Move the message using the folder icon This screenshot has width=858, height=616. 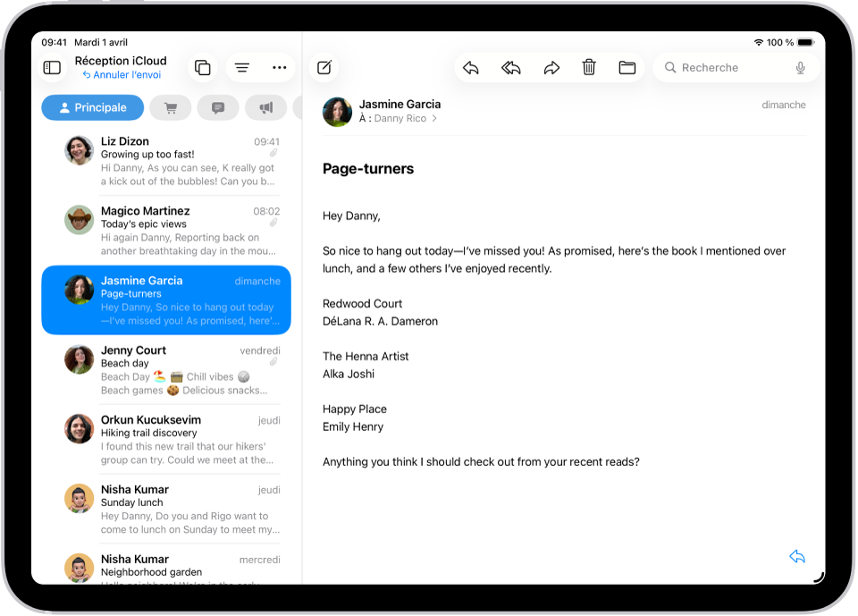point(627,67)
